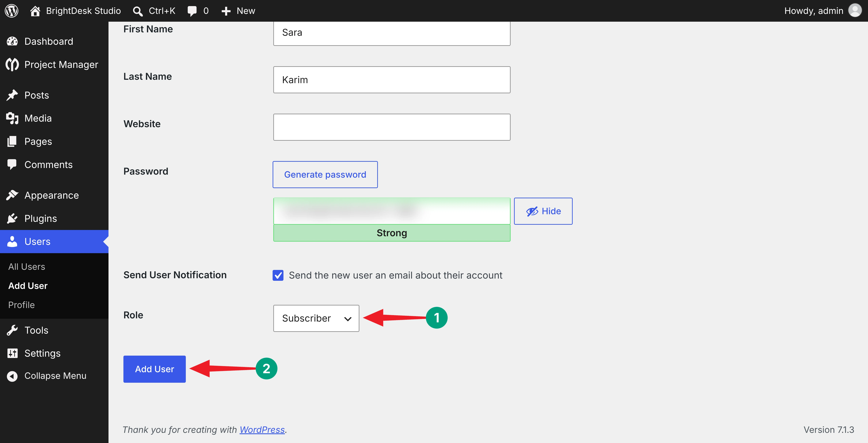
Task: Click Generate password button
Action: coord(325,174)
